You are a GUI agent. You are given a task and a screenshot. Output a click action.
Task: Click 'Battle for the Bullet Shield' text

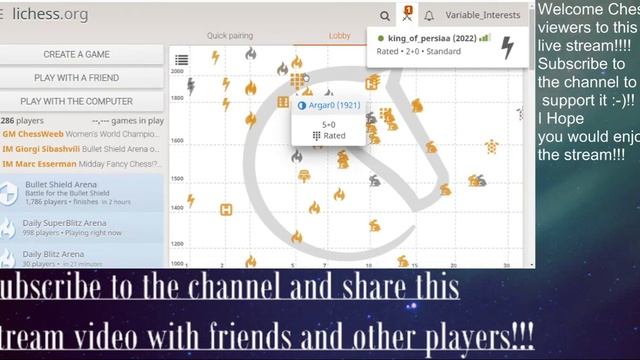(67, 193)
